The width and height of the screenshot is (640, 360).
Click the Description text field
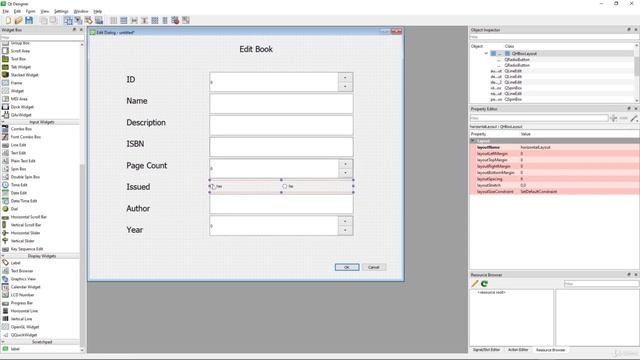281,125
